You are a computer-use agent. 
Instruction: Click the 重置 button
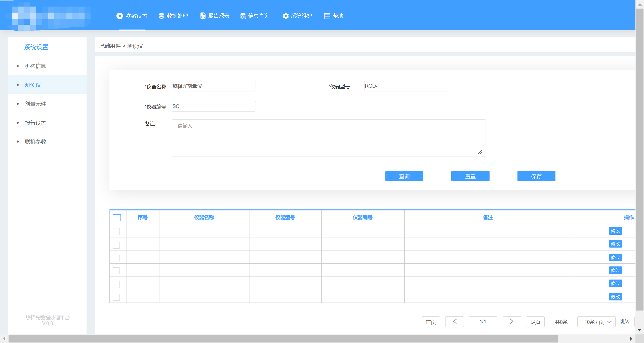(470, 176)
